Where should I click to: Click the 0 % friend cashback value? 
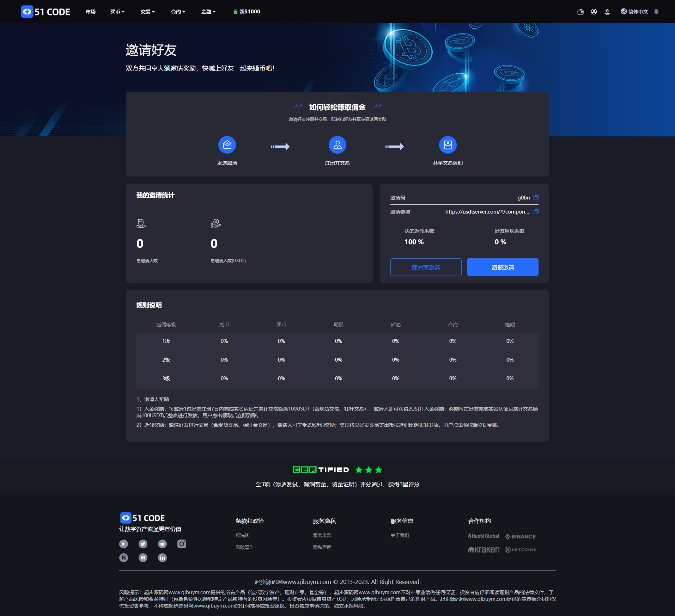[x=500, y=242]
